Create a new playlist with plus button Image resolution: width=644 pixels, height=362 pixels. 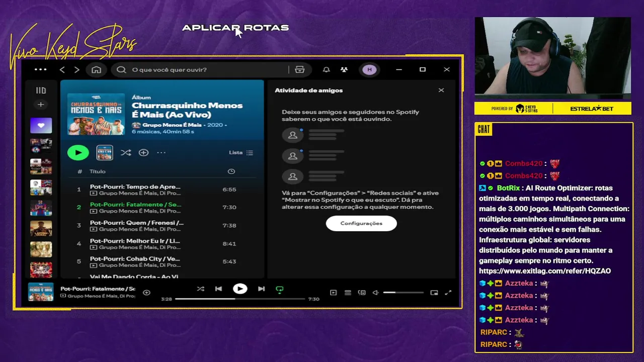(41, 105)
